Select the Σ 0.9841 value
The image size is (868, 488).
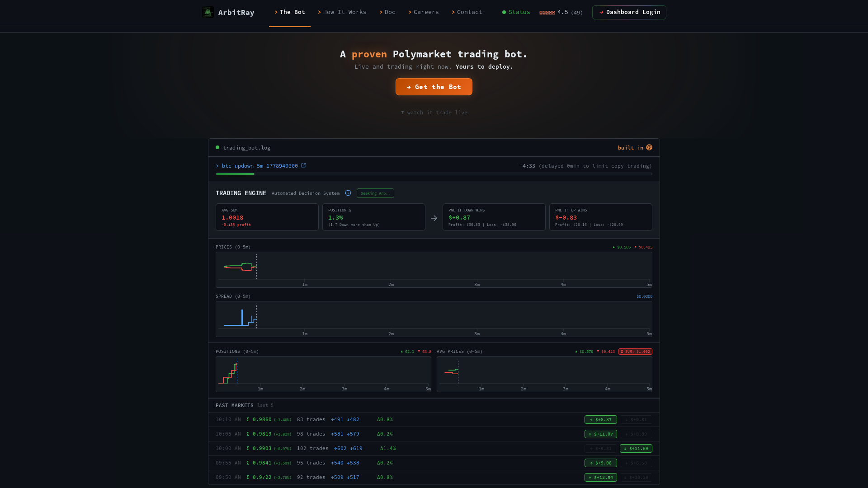coord(259,463)
